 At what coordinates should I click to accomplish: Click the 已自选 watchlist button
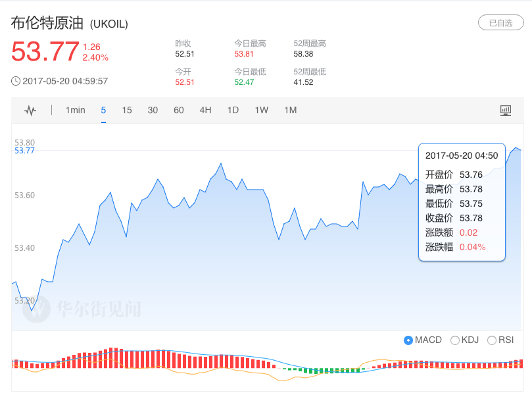pos(500,23)
